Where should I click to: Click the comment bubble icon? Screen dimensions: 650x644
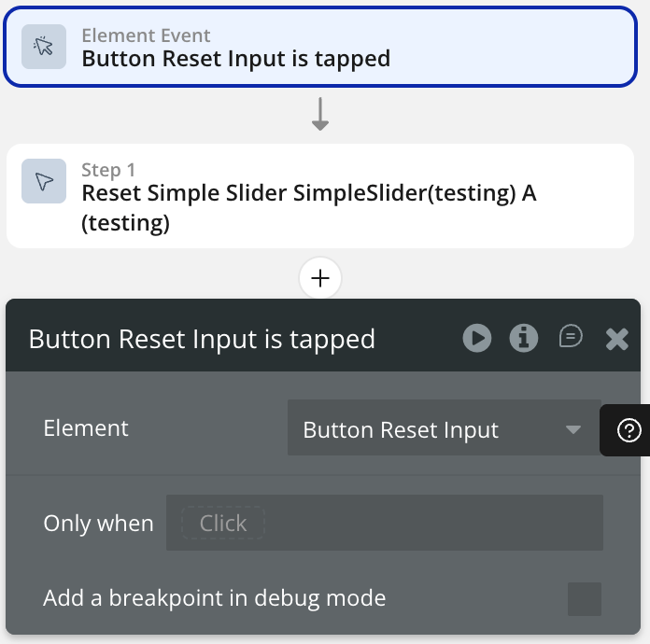click(570, 337)
